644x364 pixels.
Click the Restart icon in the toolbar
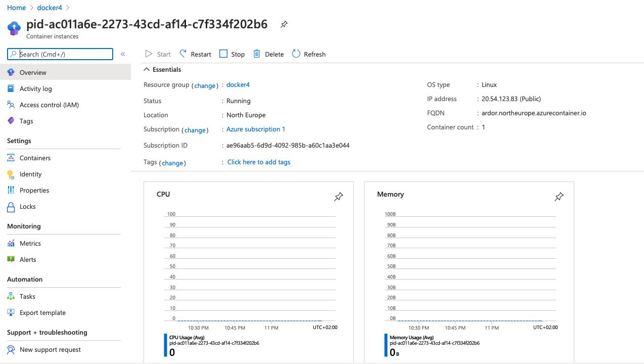coord(183,54)
